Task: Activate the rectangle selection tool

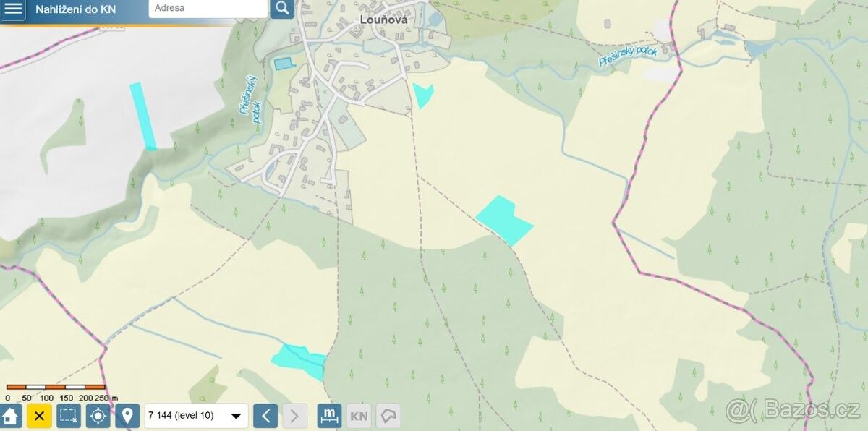Action: [x=69, y=416]
